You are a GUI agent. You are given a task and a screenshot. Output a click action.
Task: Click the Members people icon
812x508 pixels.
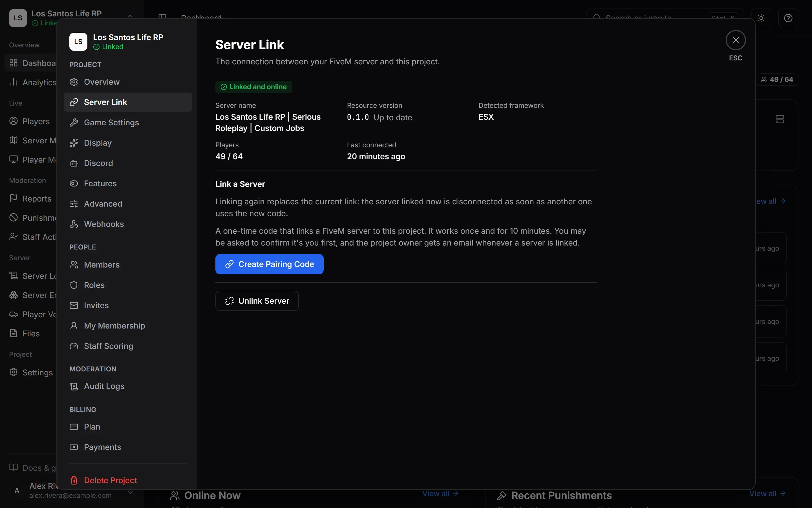point(74,265)
